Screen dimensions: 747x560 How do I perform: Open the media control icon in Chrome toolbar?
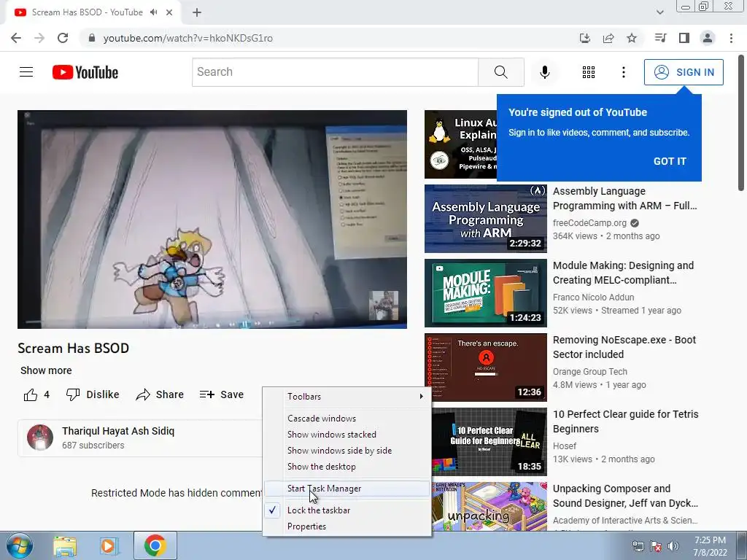[660, 38]
